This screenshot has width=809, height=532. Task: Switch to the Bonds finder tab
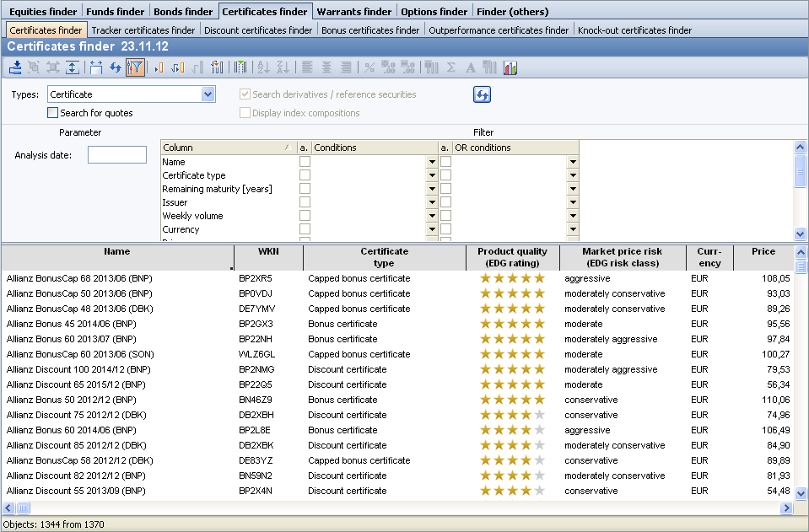[x=183, y=12]
